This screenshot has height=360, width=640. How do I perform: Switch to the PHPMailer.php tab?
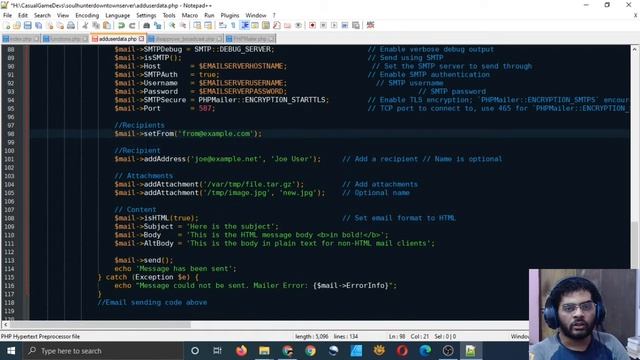click(250, 39)
